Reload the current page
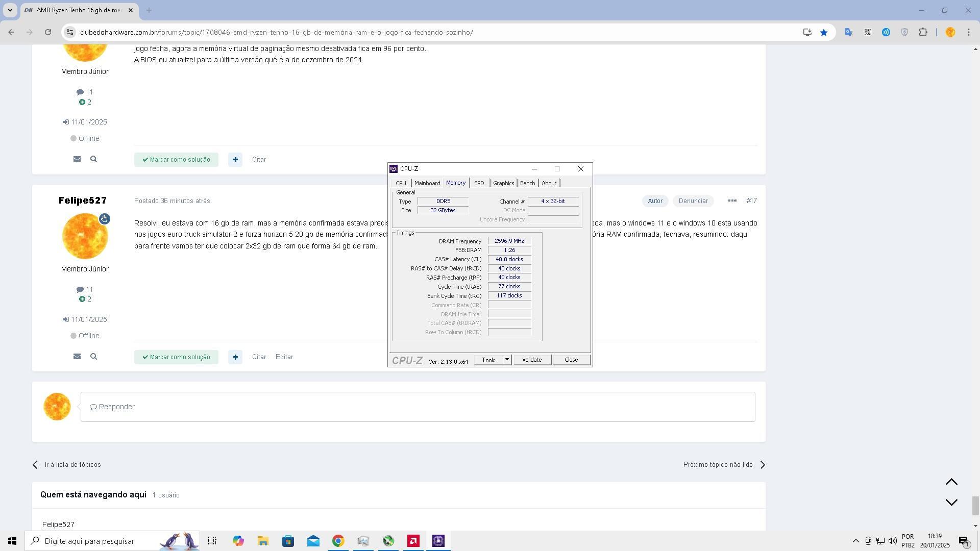 click(x=47, y=32)
